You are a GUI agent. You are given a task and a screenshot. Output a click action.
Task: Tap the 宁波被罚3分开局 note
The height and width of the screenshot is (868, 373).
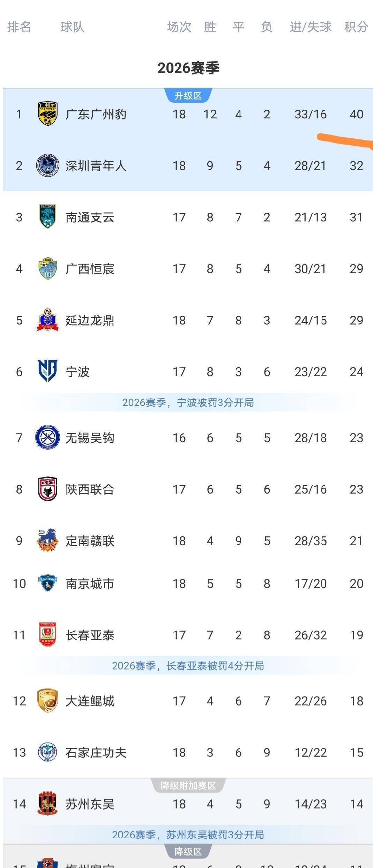[188, 402]
